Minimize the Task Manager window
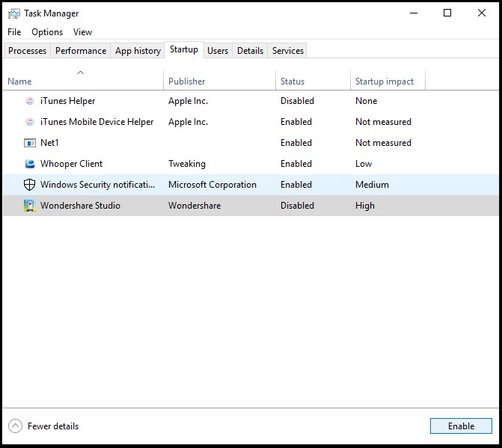The width and height of the screenshot is (502, 448). pyautogui.click(x=414, y=13)
